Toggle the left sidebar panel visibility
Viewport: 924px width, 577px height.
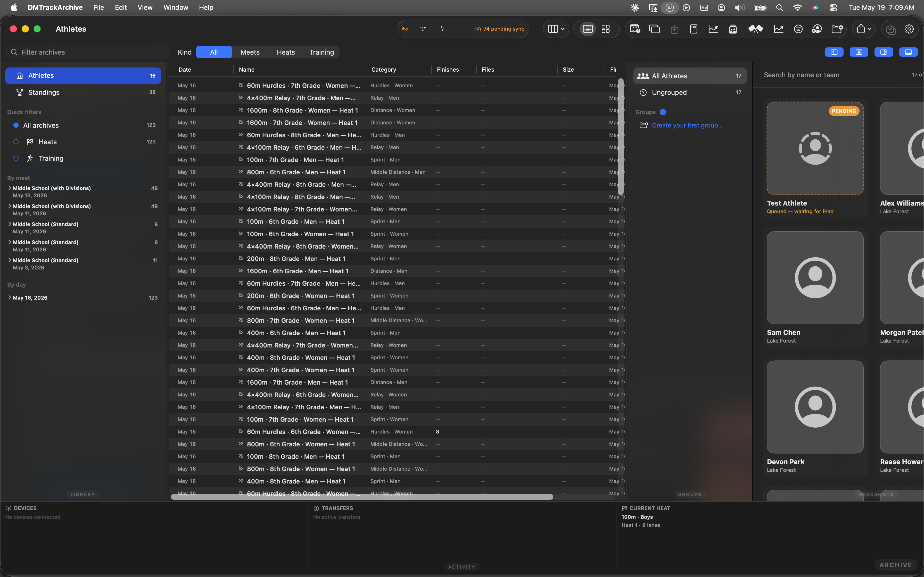tap(834, 52)
